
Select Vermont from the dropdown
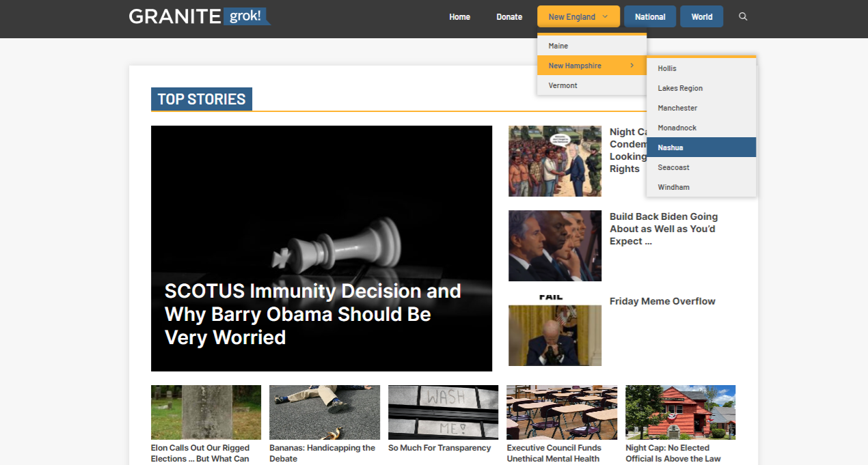[x=562, y=85]
